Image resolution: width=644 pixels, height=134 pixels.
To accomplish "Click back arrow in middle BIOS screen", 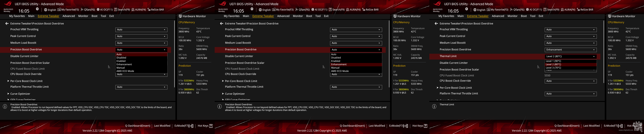I will tap(221, 23).
